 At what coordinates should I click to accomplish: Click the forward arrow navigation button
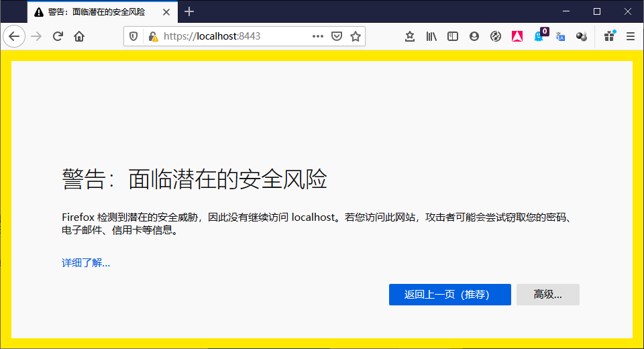36,37
